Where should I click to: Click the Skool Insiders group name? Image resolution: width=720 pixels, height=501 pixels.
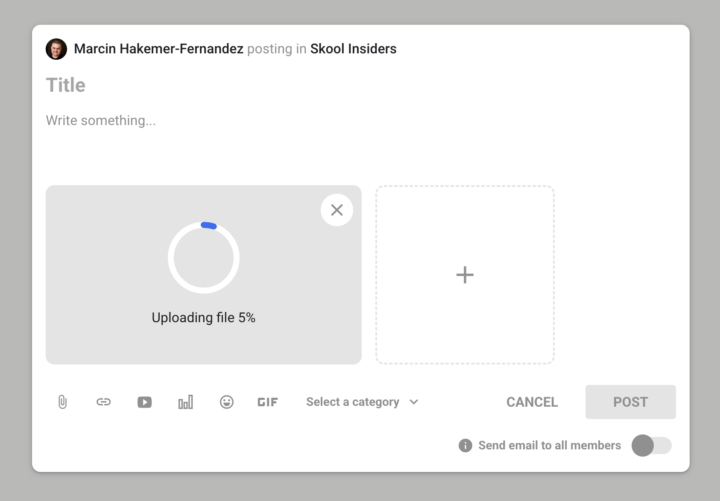[353, 49]
